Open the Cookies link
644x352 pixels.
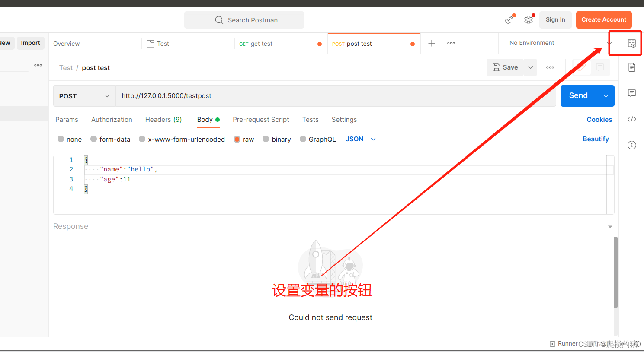coord(599,120)
